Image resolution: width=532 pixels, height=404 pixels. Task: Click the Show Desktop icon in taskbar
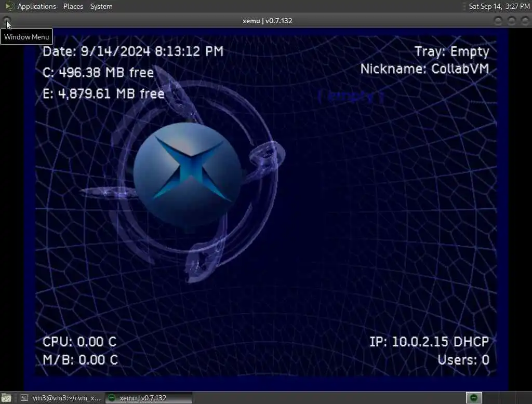tap(6, 398)
